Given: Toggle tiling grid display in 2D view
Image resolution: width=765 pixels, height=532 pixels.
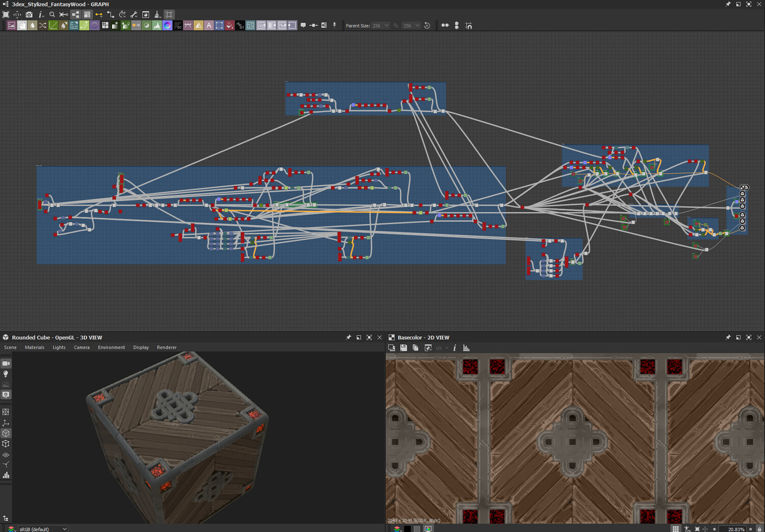Looking at the screenshot, I should coord(675,529).
